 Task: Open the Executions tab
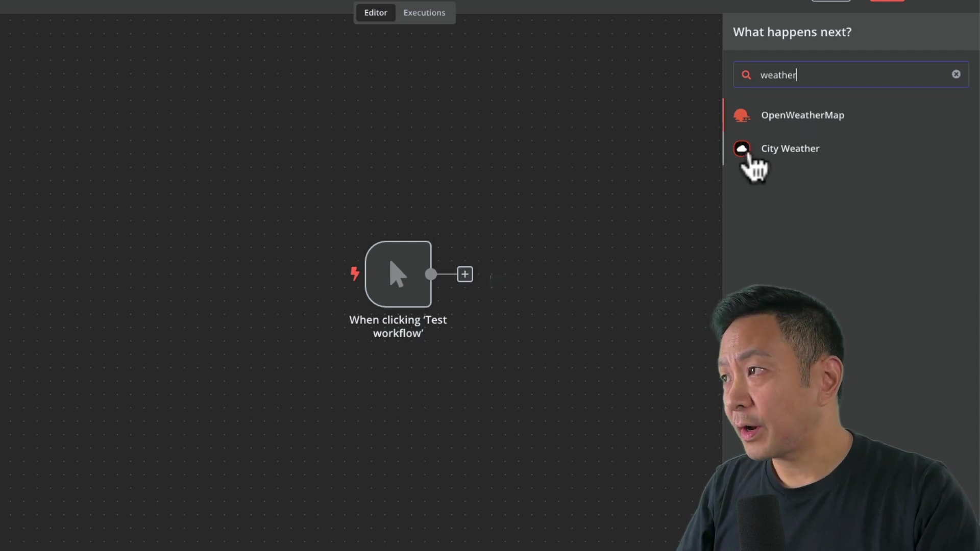tap(424, 13)
